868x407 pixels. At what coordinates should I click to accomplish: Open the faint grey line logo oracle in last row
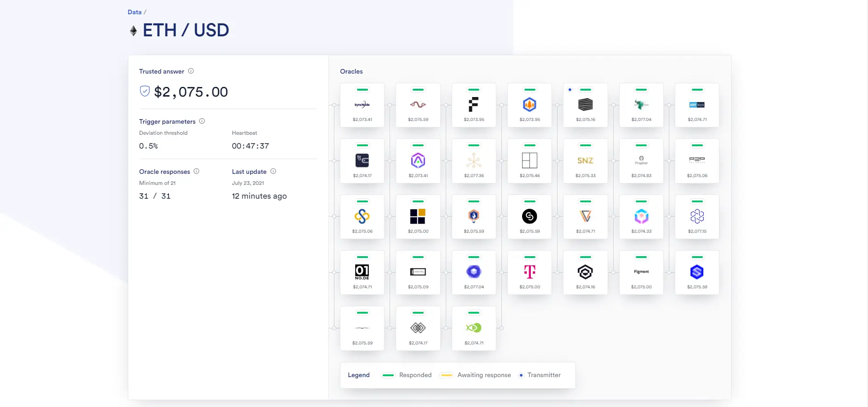[x=362, y=328]
